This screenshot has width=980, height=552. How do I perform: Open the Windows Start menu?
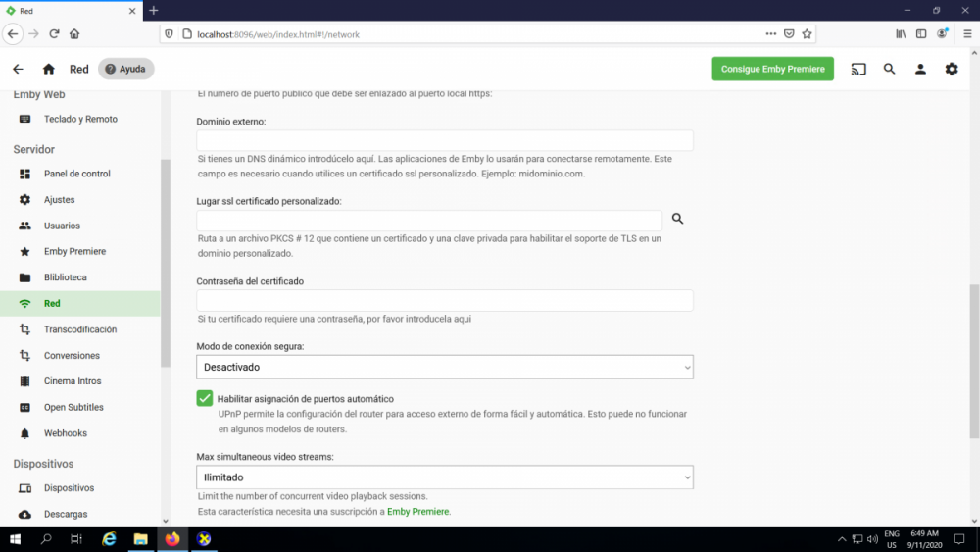click(15, 539)
